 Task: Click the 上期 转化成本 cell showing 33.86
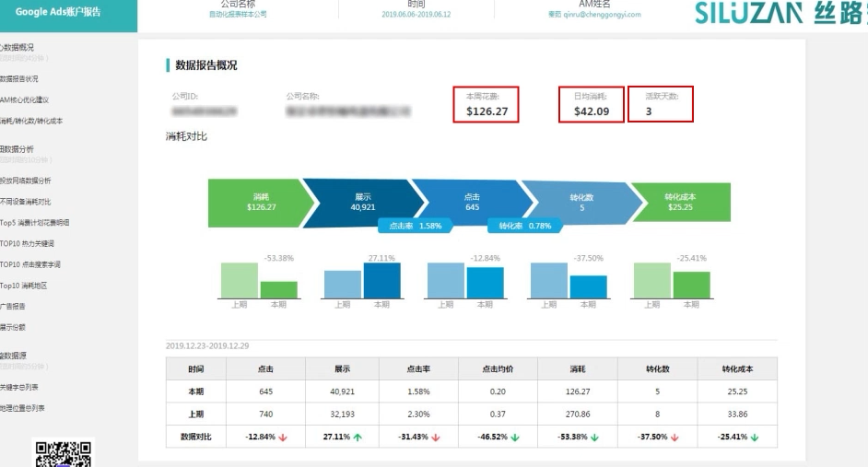[x=737, y=414]
